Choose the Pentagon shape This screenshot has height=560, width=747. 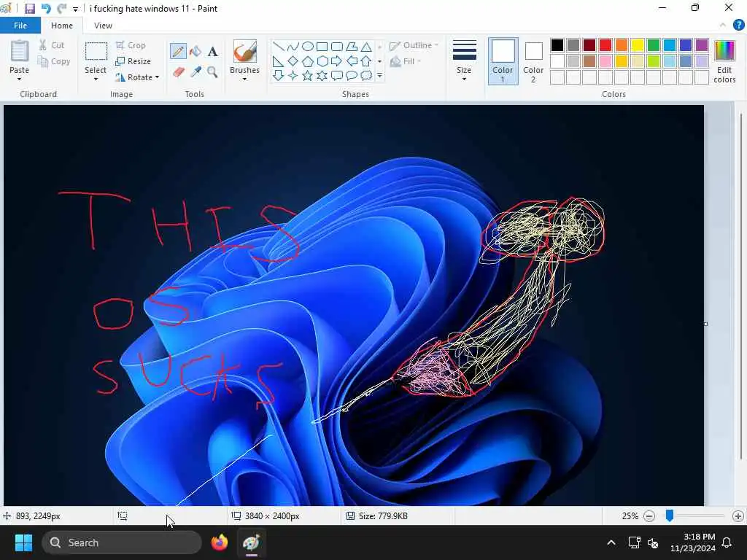click(308, 61)
